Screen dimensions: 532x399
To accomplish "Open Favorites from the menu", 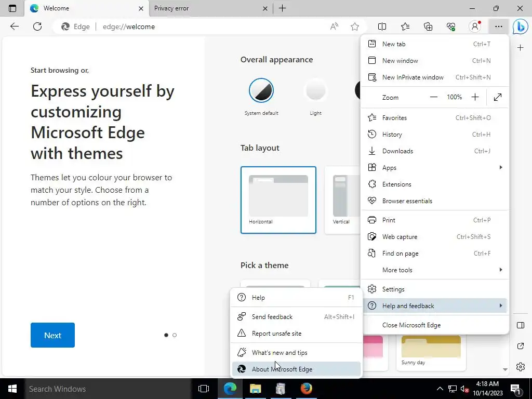I will click(435, 118).
